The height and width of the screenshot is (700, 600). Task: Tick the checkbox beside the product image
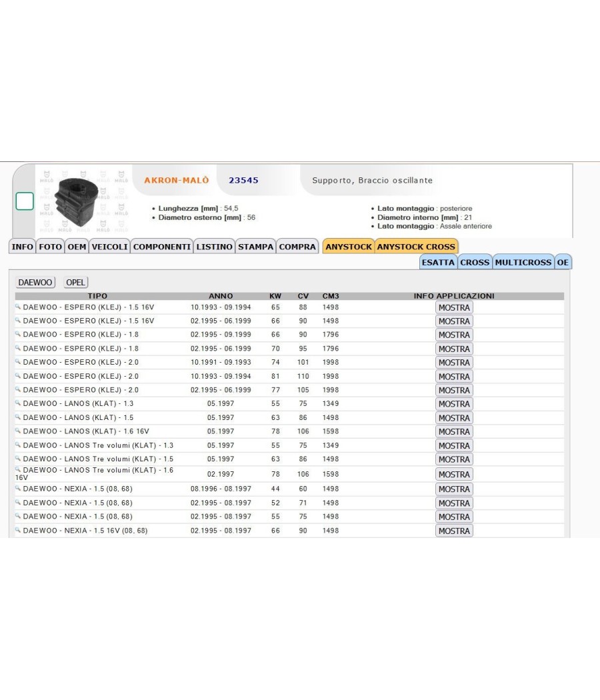click(x=25, y=201)
